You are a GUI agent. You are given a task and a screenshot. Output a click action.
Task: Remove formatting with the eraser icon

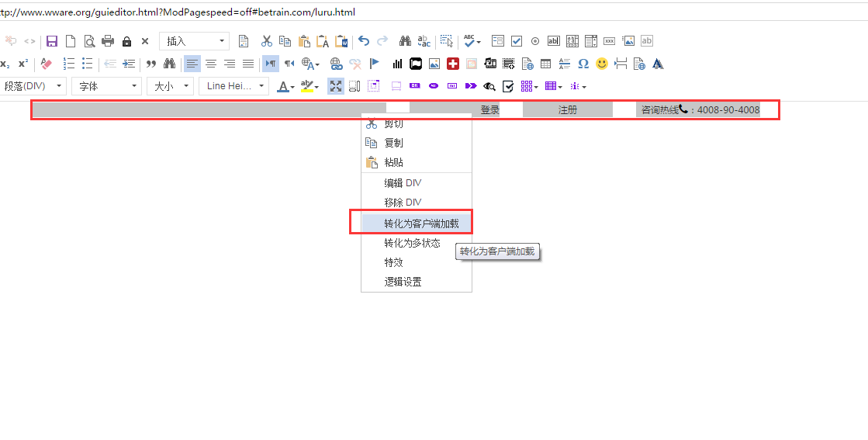click(x=47, y=64)
